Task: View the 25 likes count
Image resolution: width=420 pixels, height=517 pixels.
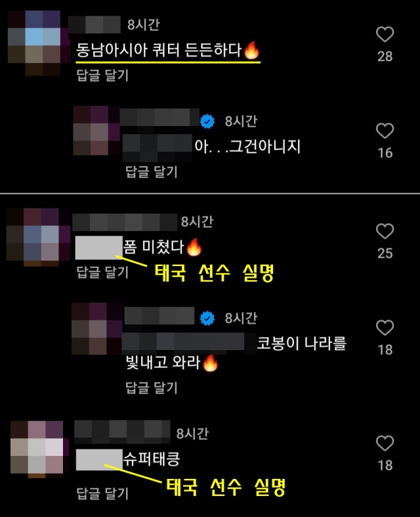Action: click(385, 253)
